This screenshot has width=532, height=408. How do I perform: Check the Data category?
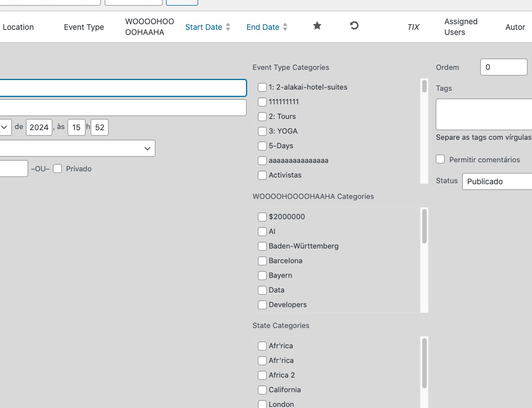tap(262, 290)
